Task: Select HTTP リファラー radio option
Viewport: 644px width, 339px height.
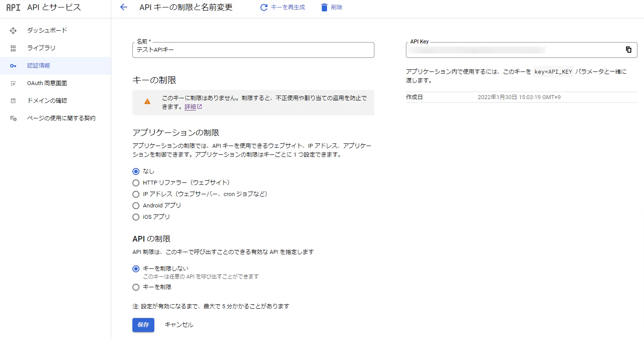Action: click(x=136, y=183)
